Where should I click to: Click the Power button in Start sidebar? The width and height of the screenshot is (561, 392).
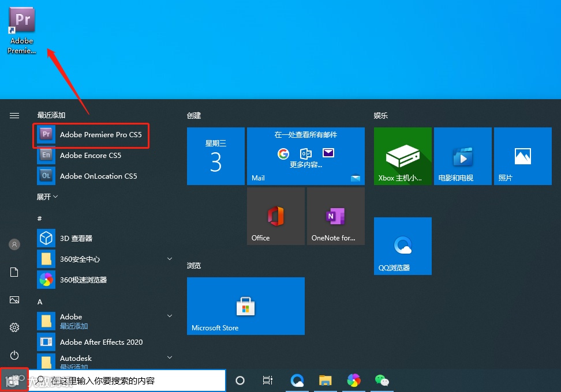point(14,355)
